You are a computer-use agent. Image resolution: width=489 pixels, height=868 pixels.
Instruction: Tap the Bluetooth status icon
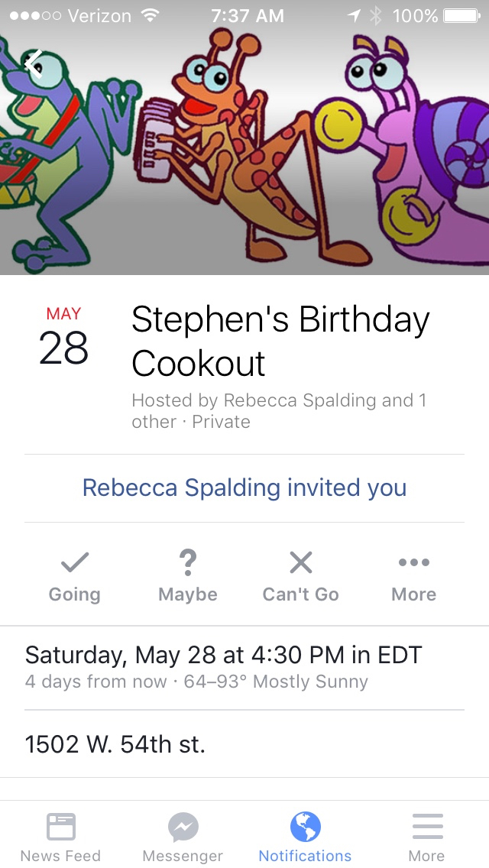375,15
